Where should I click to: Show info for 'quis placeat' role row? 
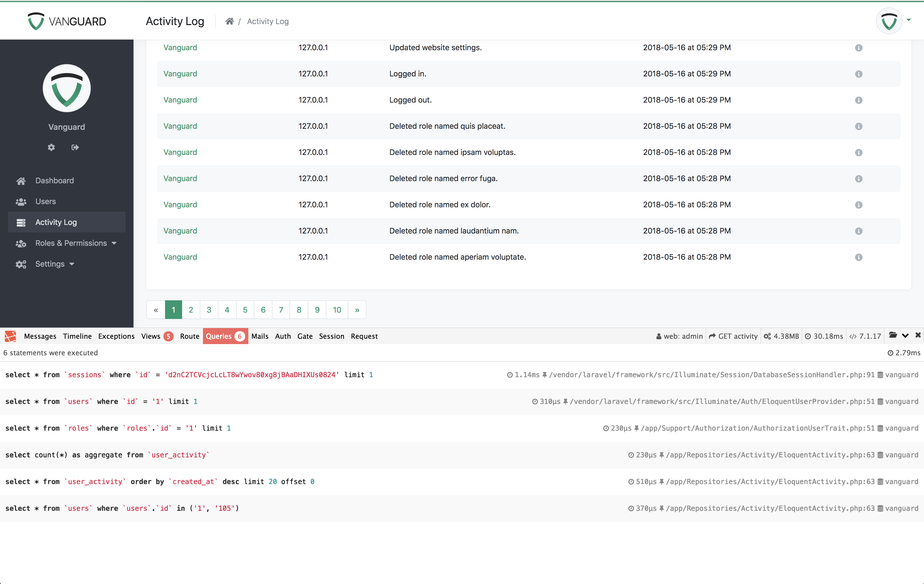(x=859, y=126)
